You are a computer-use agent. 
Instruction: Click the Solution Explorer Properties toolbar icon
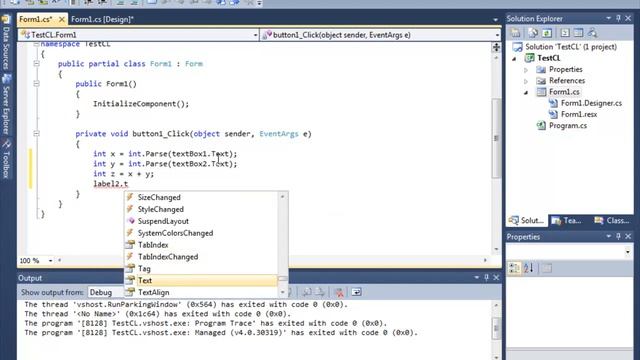(x=516, y=33)
